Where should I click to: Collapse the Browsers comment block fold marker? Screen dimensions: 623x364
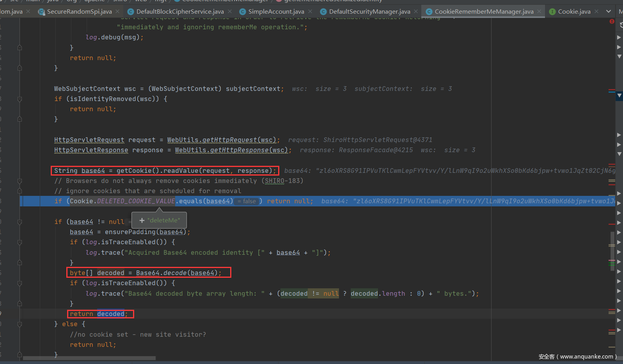coord(20,181)
